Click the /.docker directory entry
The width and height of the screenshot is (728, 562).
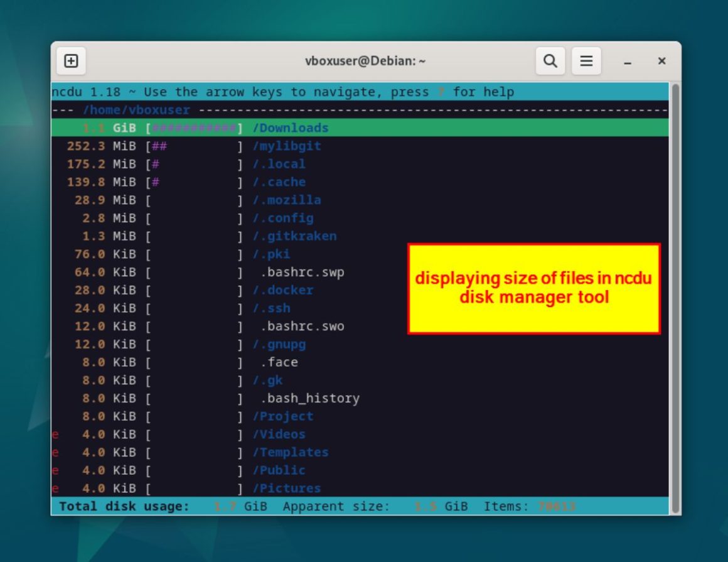283,290
